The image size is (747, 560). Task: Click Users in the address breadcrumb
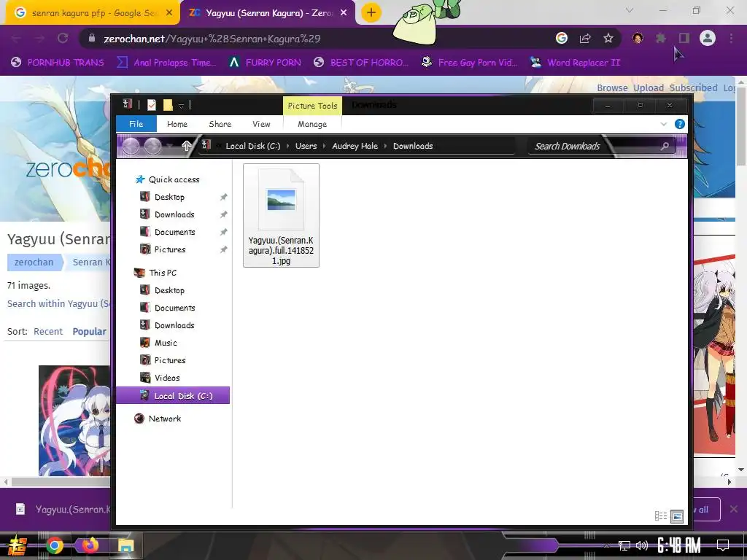pyautogui.click(x=306, y=146)
